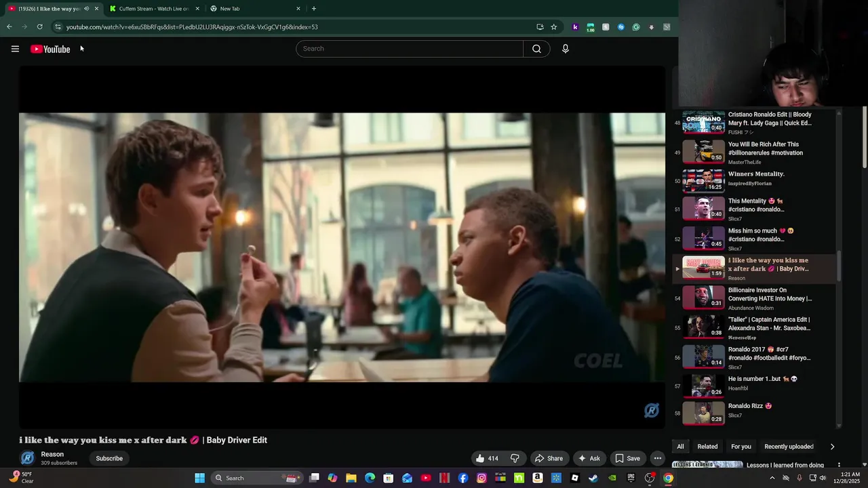
Task: Go back in the browser
Action: [x=9, y=27]
